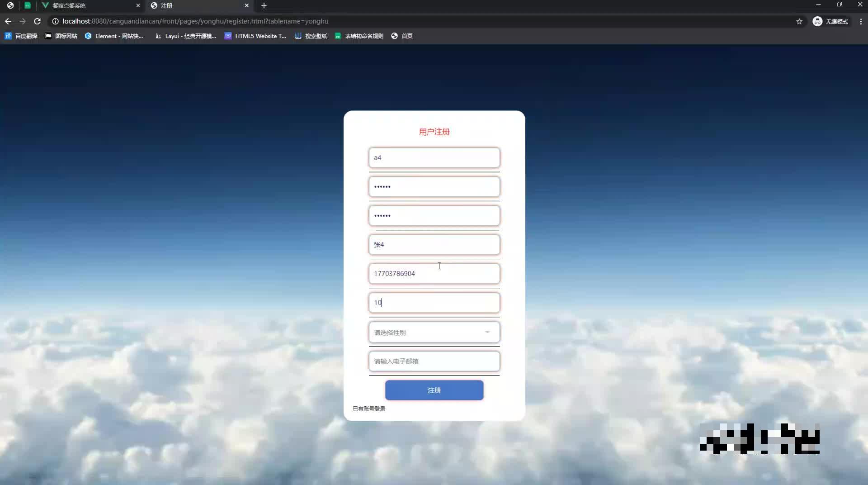This screenshot has height=485, width=868.
Task: Open the 请选择性别 gender dropdown
Action: (434, 332)
